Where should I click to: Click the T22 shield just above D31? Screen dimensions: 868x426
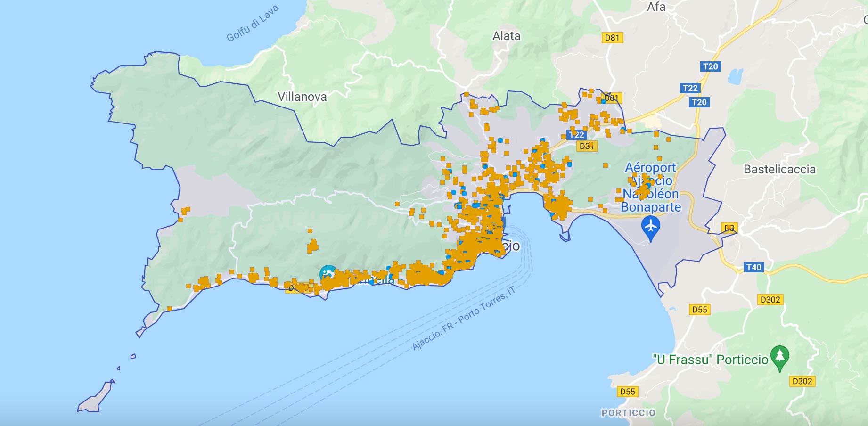click(x=576, y=135)
